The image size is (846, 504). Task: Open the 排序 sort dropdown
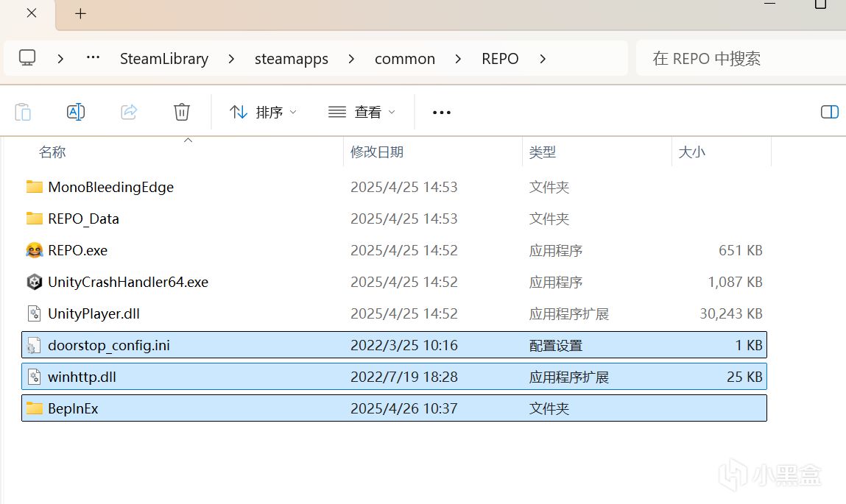pos(263,112)
